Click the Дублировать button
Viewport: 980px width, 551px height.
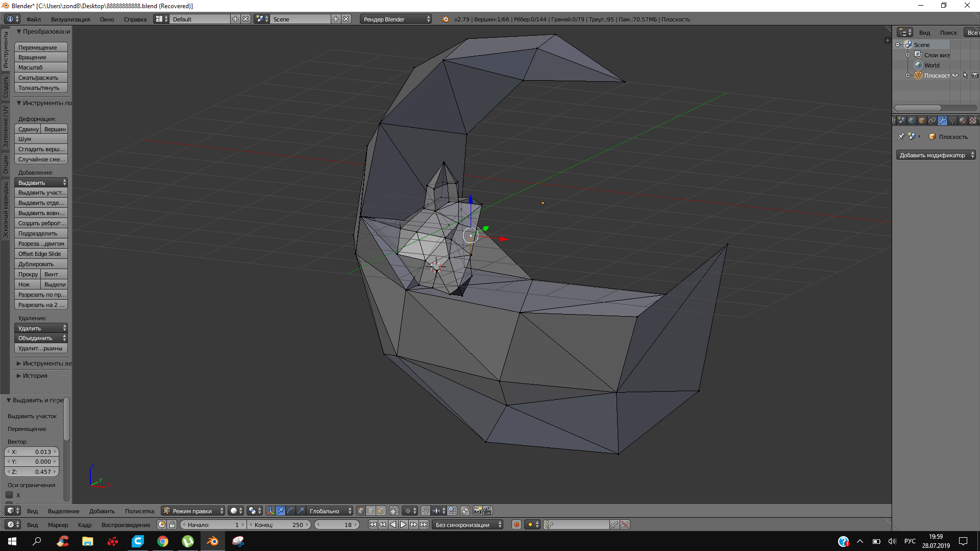coord(41,264)
